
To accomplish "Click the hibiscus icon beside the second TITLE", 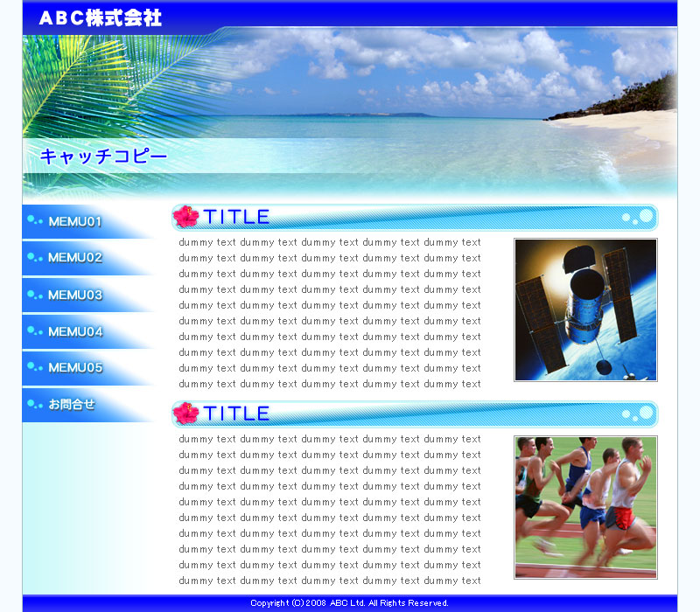I will tap(185, 414).
